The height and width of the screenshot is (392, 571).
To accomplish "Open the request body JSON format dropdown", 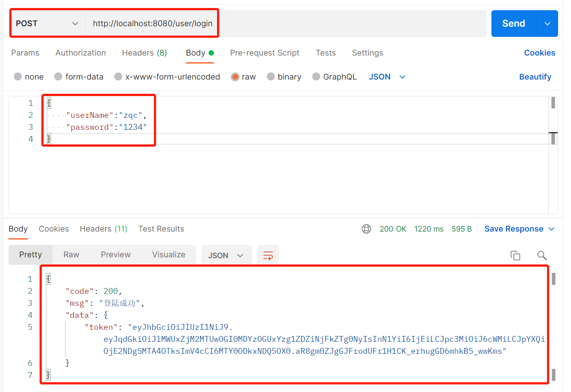I will point(387,77).
